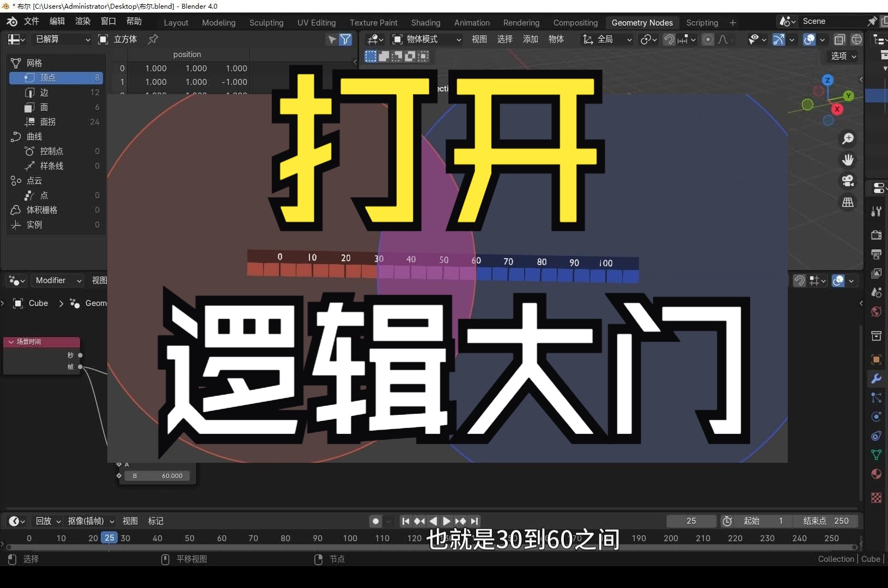888x588 pixels.
Task: Open the 物体模式 mode dropdown
Action: tap(427, 39)
